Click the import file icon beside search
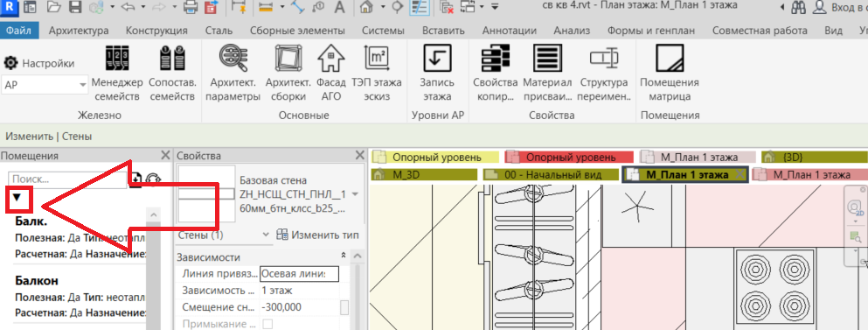Image resolution: width=868 pixels, height=330 pixels. click(x=136, y=179)
